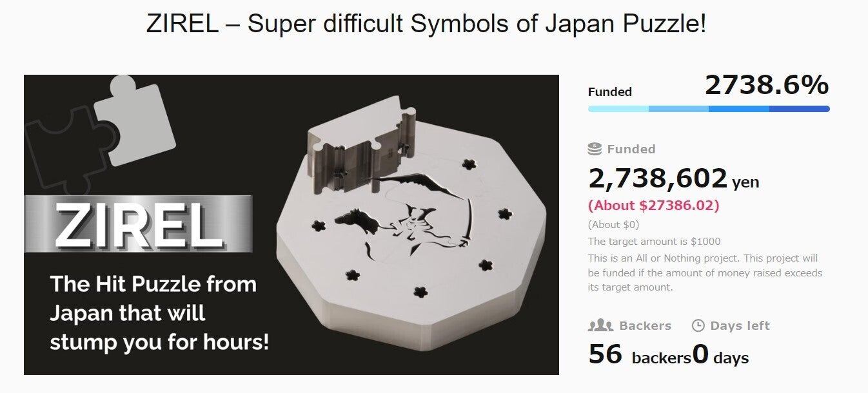Image resolution: width=868 pixels, height=393 pixels.
Task: Click the funding progress bar
Action: (708, 109)
